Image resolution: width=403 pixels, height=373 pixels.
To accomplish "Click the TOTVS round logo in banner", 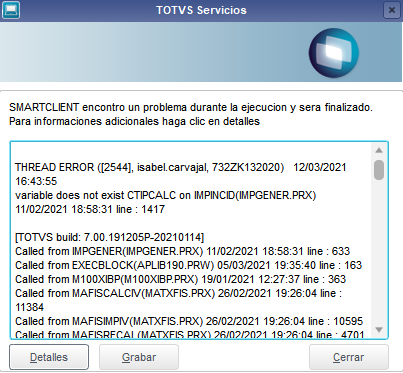I will pyautogui.click(x=334, y=53).
